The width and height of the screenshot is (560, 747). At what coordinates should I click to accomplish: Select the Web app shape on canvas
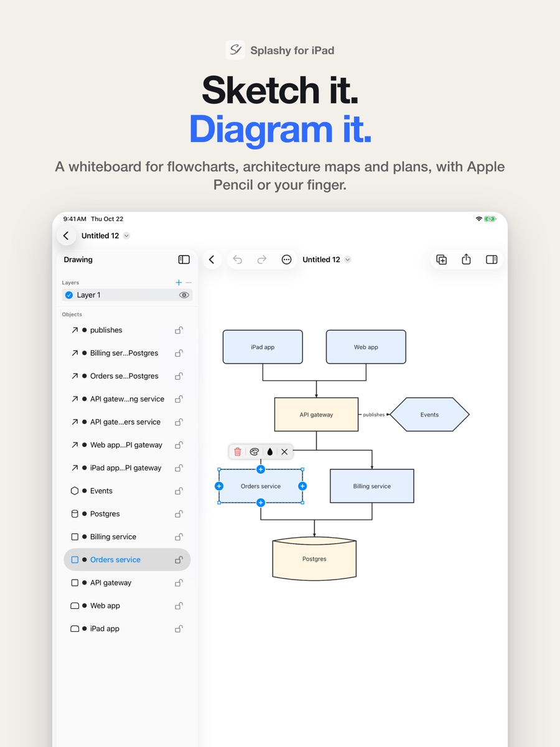tap(366, 347)
